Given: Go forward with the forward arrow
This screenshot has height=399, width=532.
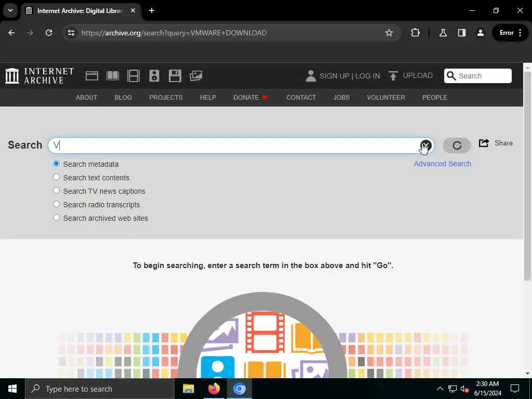Looking at the screenshot, I should (x=30, y=33).
